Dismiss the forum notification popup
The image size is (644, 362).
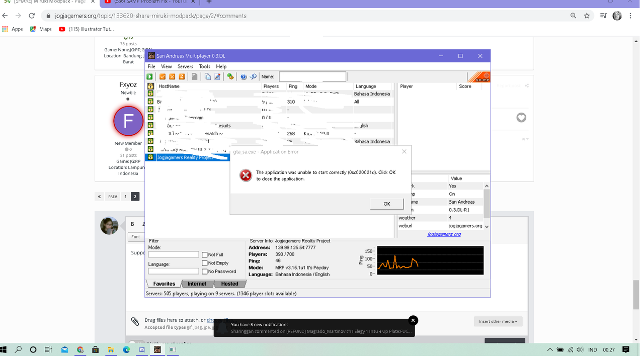click(x=413, y=320)
